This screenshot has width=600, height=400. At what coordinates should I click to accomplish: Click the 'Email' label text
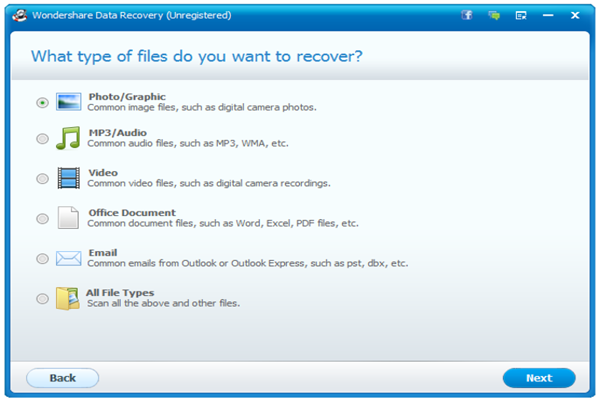[103, 253]
